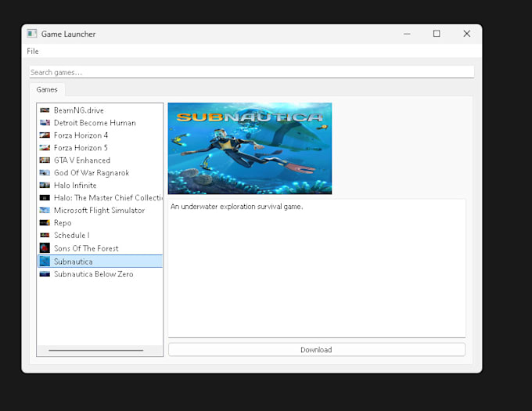This screenshot has height=411, width=532.
Task: Click the Microsoft Flight Simulator icon
Action: [x=45, y=210]
